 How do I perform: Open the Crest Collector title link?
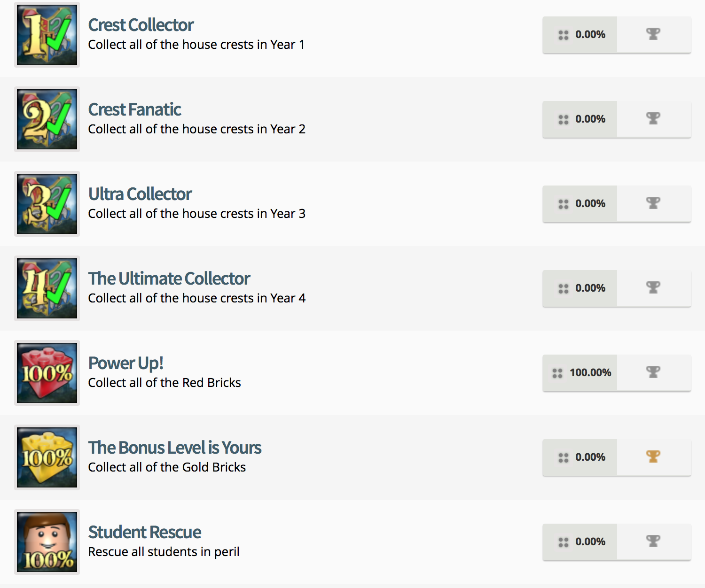pos(141,25)
